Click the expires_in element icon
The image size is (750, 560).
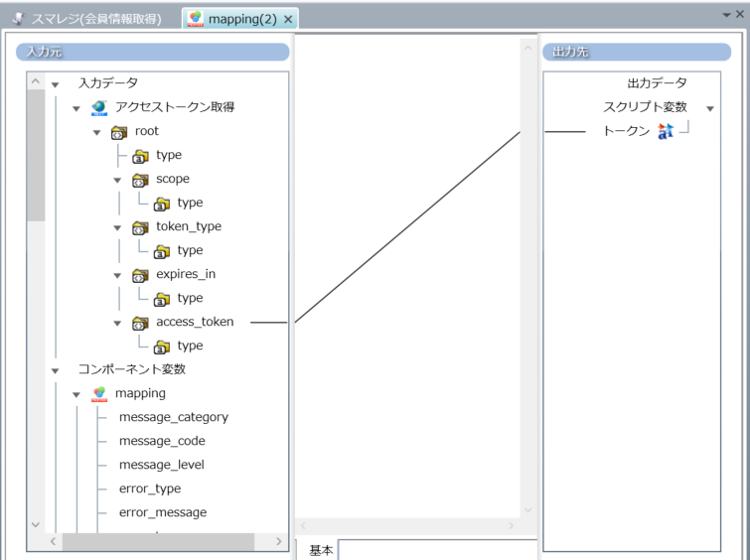coord(140,275)
